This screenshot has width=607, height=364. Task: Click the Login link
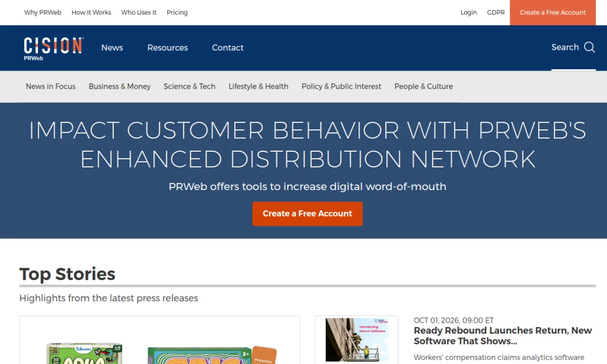click(x=469, y=12)
